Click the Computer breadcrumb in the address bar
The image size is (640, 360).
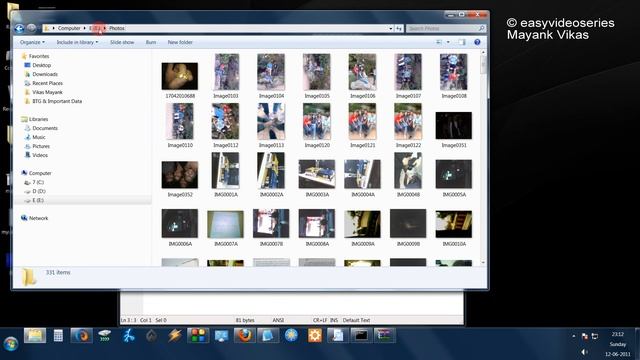click(x=69, y=28)
